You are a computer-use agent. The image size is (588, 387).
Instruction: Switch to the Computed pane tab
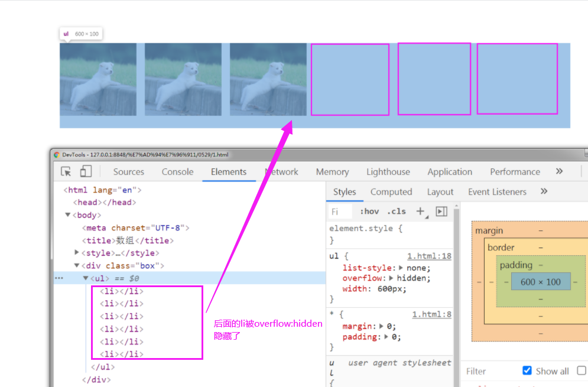pyautogui.click(x=391, y=192)
